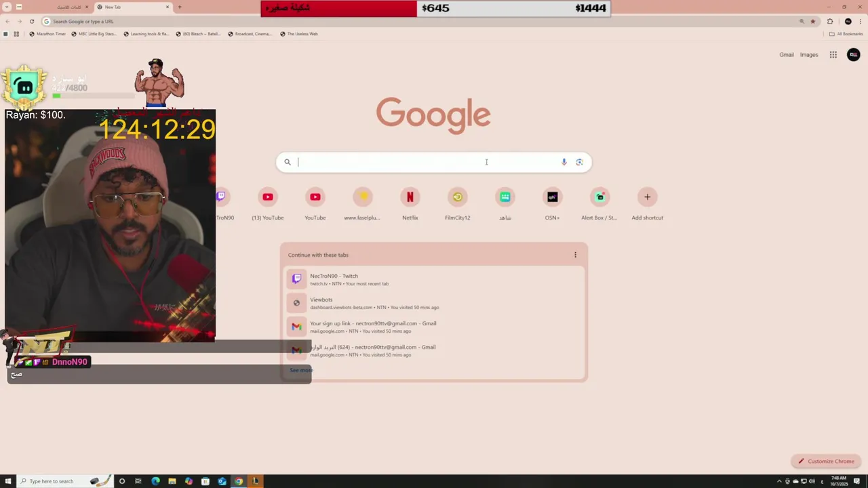
Task: Open the MBC Little Big Stars bookmark
Action: click(x=94, y=34)
